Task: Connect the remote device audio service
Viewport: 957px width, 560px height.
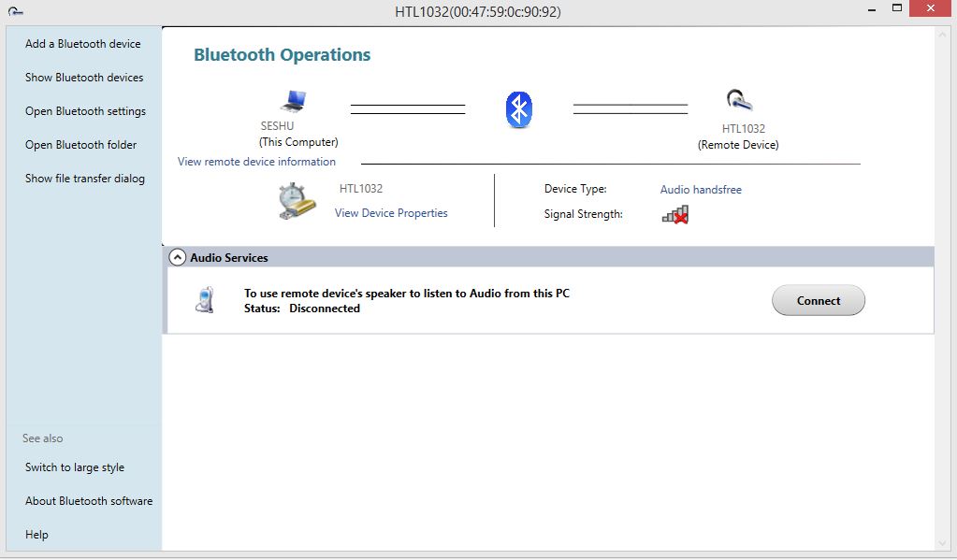Action: [x=819, y=300]
